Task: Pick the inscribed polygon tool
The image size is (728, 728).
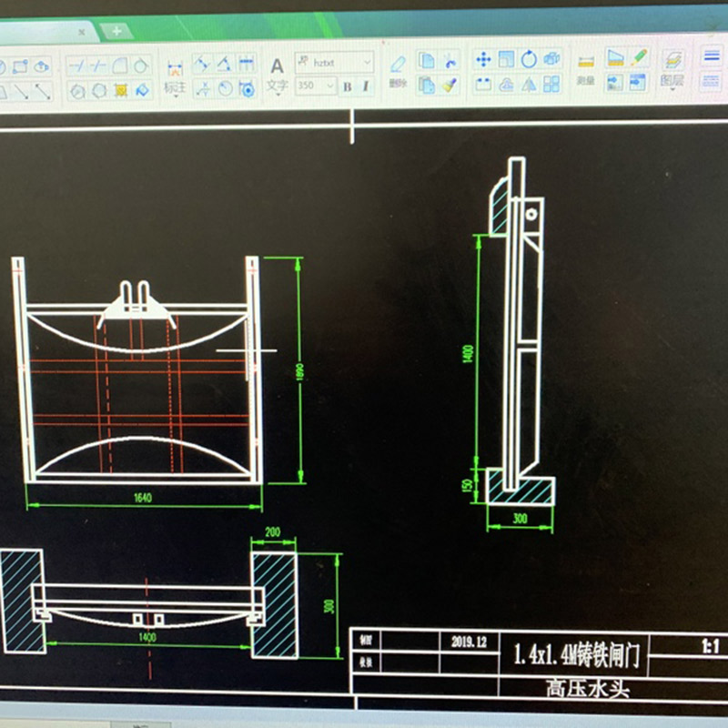Action: tap(77, 91)
